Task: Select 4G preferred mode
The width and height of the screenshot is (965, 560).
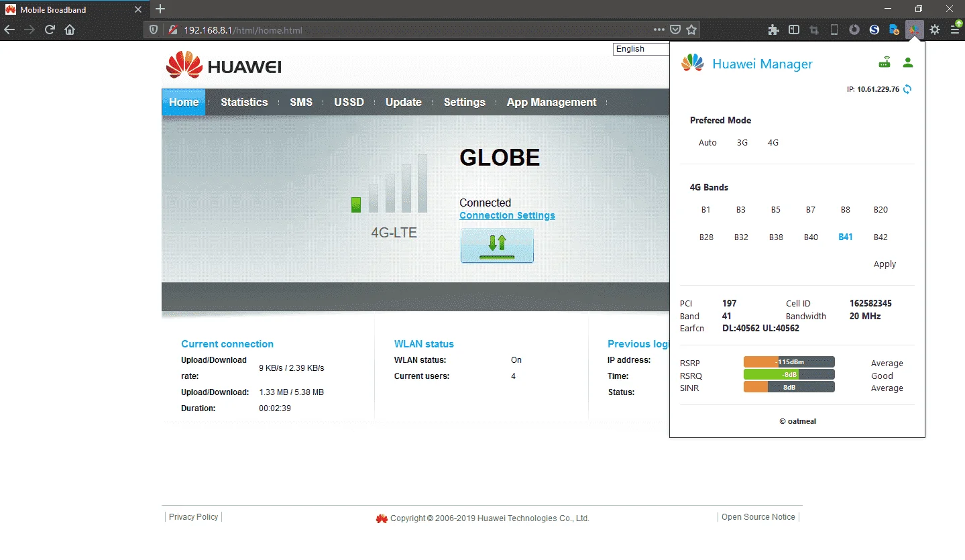Action: [773, 143]
